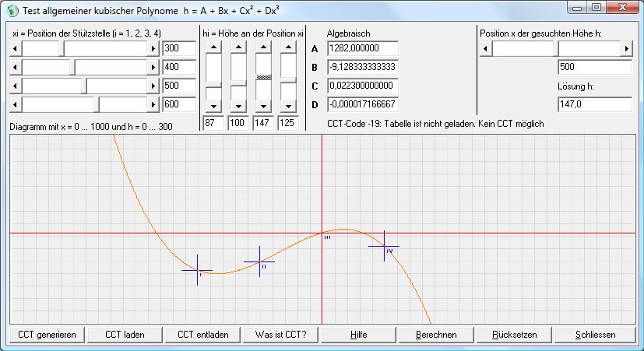Viewport: 644px width, 351px height.
Task: Click coefficient A field showing 1282,000000
Action: point(363,48)
